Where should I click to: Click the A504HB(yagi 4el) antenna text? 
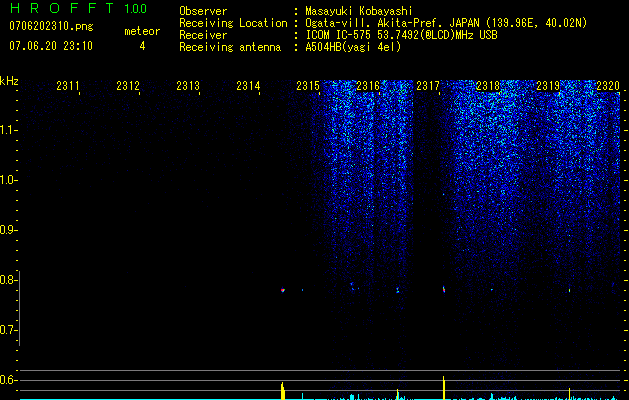353,47
